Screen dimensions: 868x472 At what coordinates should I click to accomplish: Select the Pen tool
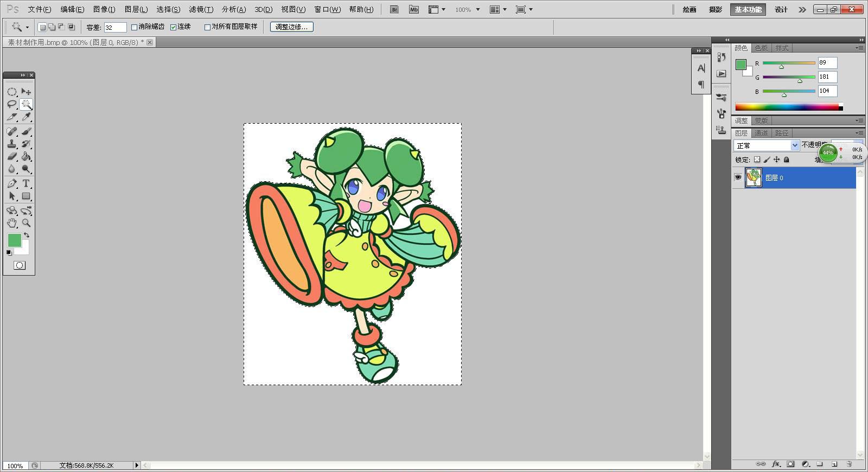click(x=12, y=183)
